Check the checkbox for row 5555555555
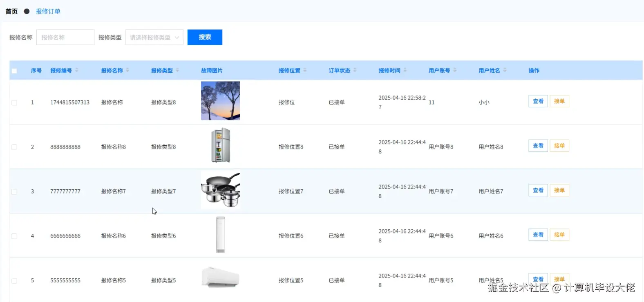644x302 pixels. click(x=14, y=280)
